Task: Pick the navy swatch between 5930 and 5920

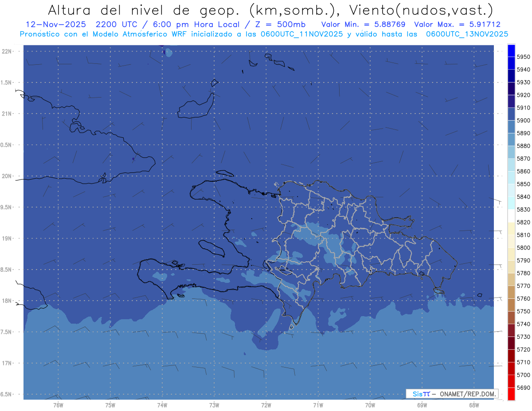Action: (x=511, y=89)
